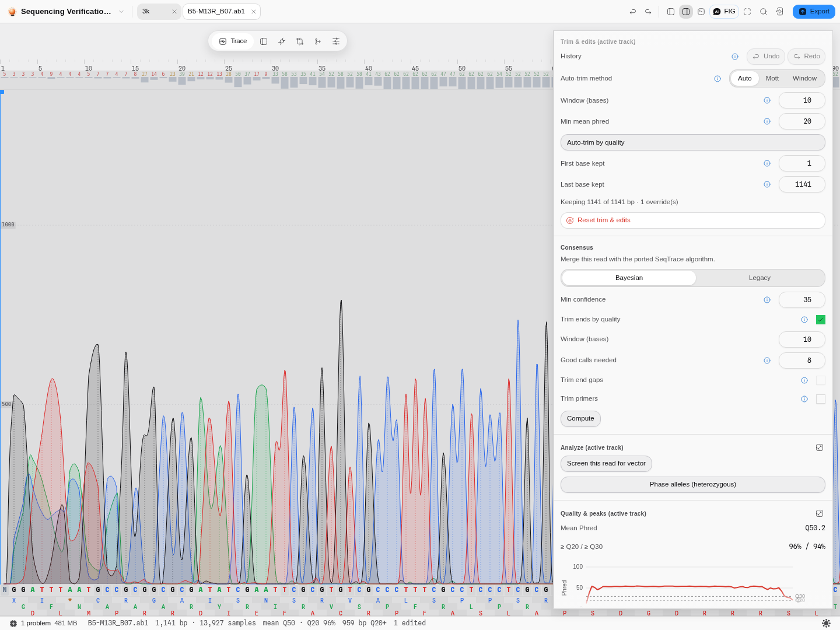Click the Auto-trim by quality button
The image size is (840, 630).
(693, 142)
